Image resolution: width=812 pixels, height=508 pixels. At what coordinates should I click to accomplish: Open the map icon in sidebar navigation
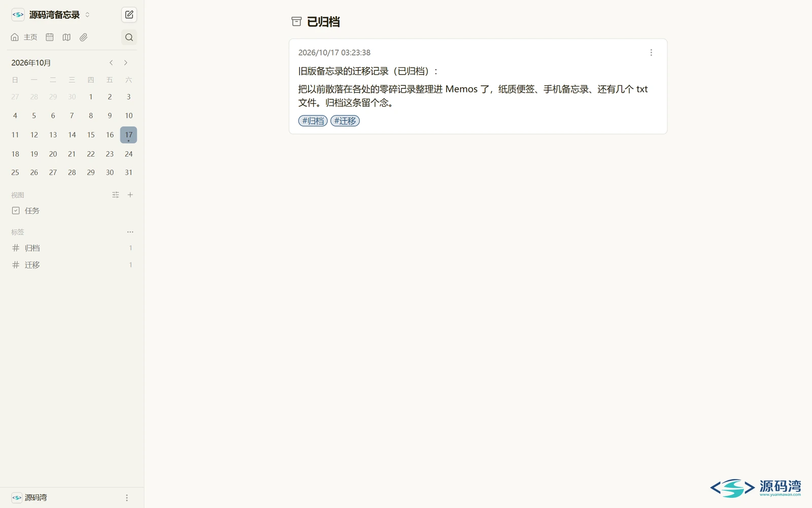[66, 37]
